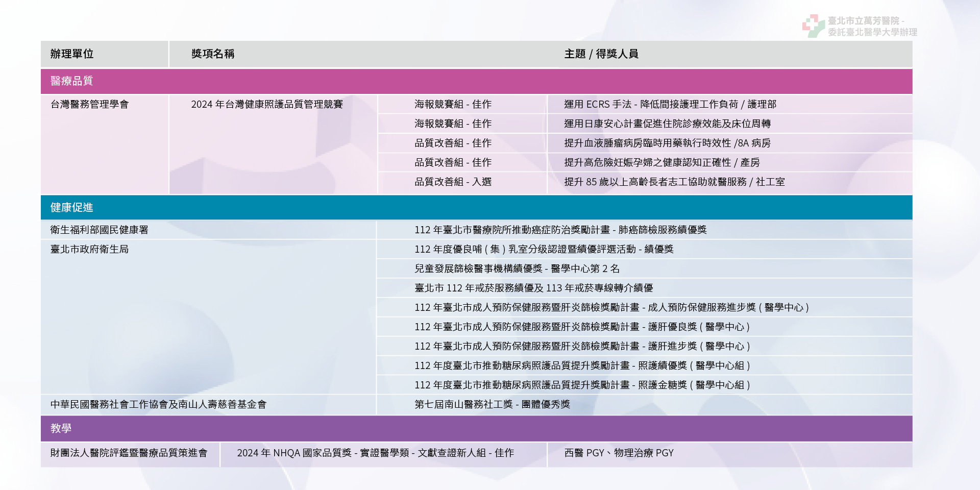Click 品質改善組 - 佳作 beside 血液腫瘤病房 row

453,143
